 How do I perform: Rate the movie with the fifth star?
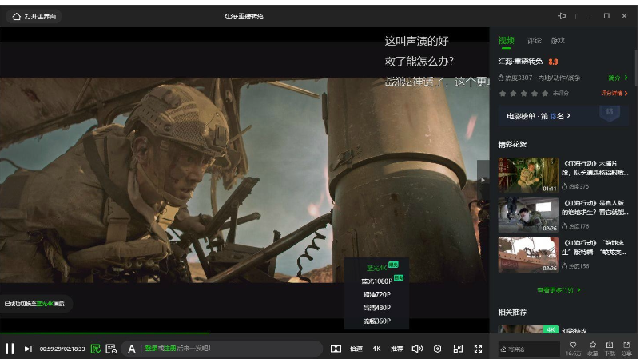545,94
